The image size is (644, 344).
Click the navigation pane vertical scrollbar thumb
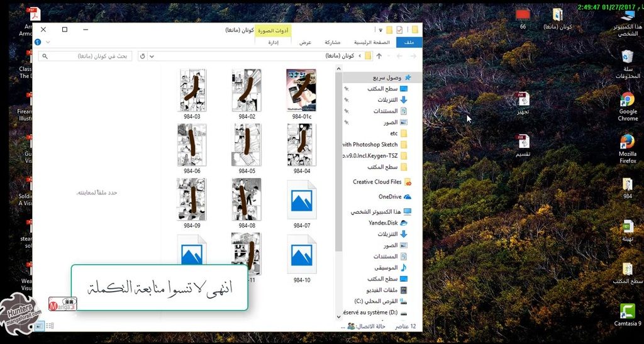click(339, 162)
